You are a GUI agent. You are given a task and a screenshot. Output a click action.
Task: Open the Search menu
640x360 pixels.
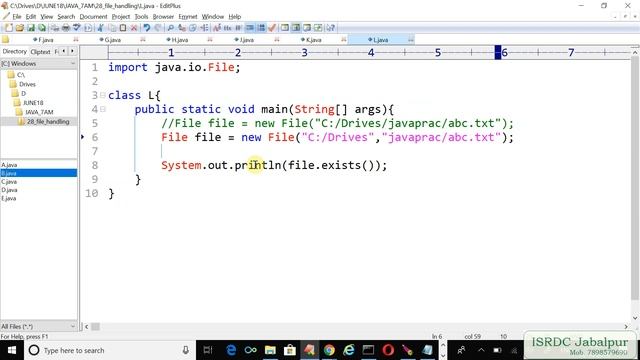66,17
